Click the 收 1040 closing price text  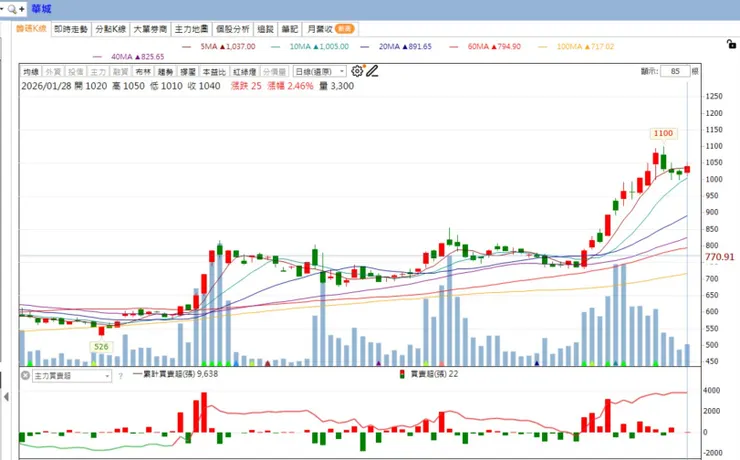(x=203, y=86)
